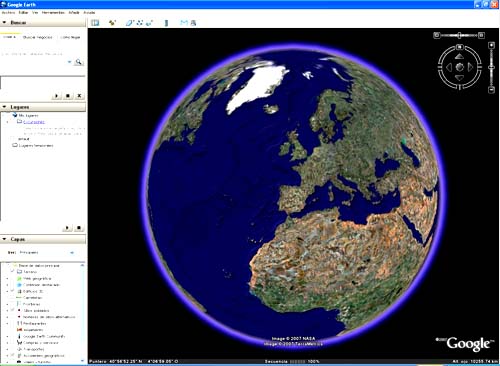This screenshot has height=366, width=500.
Task: Click the Mis lugares globe icon
Action: 15,115
